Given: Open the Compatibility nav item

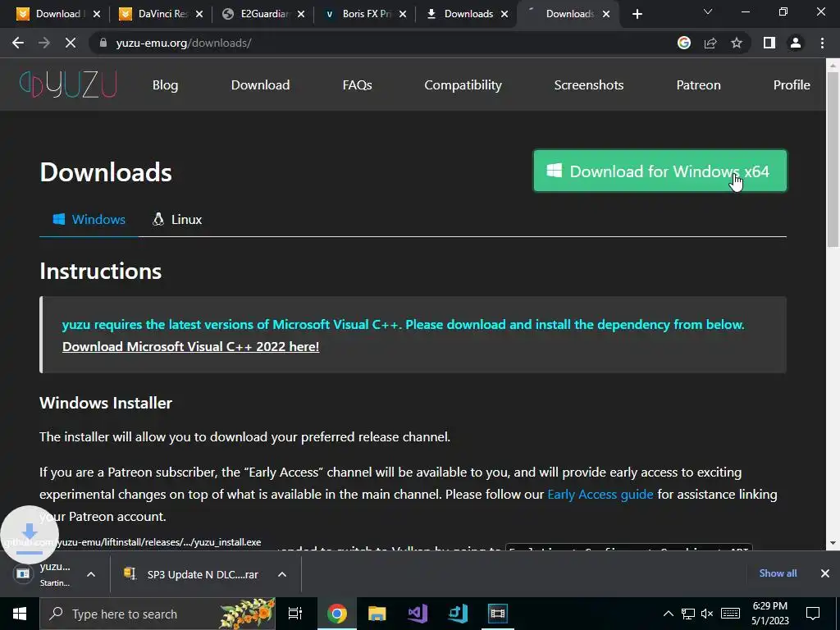Looking at the screenshot, I should [463, 85].
